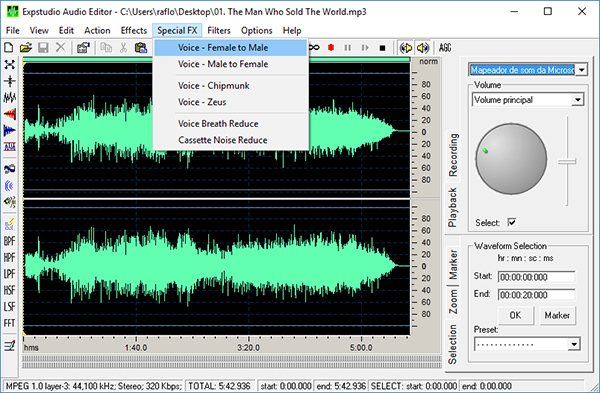This screenshot has width=600, height=393.
Task: Open the View menu
Action: tap(39, 31)
